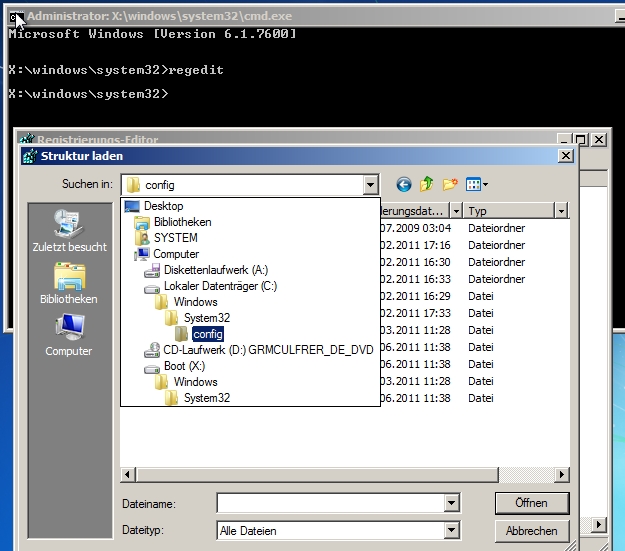The image size is (625, 551).
Task: Select the Dateiordner row dated 02.2011 17:16
Action: pos(474,245)
